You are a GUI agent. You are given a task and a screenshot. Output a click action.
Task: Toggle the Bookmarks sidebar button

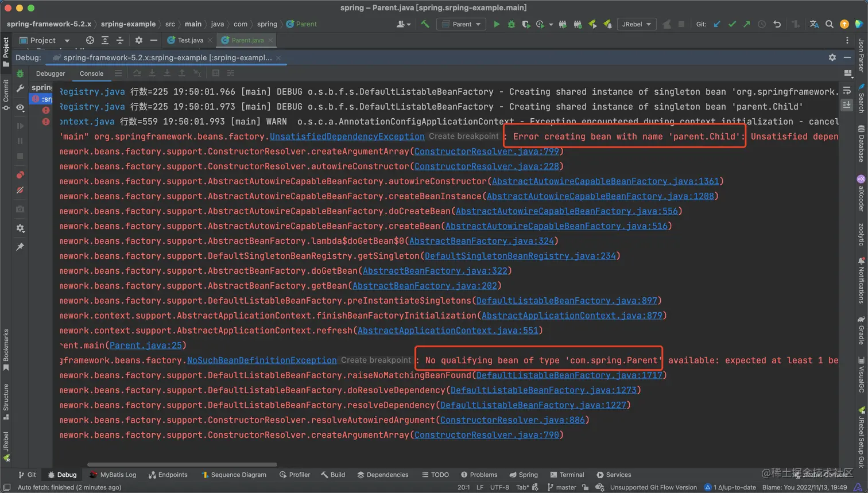(x=6, y=349)
